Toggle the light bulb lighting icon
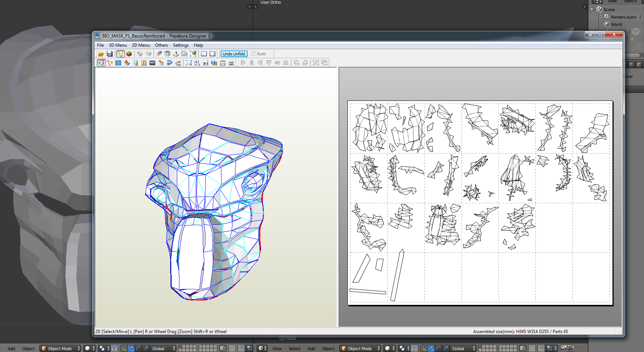This screenshot has height=352, width=644. 120,54
